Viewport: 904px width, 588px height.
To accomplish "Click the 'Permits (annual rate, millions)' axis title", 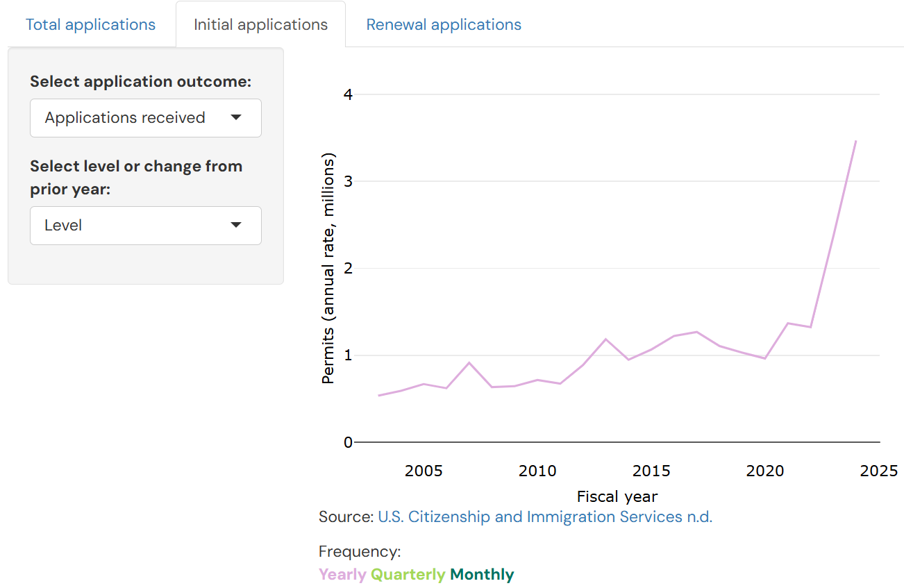I will 328,269.
